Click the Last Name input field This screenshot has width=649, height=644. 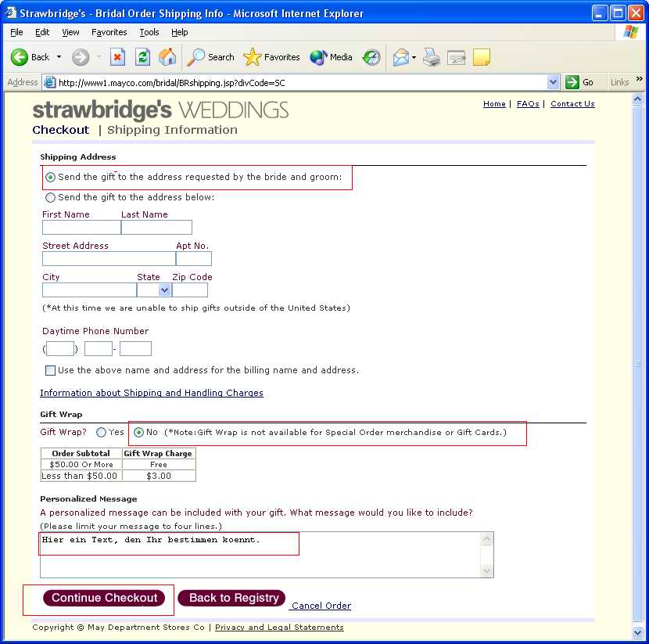(156, 228)
